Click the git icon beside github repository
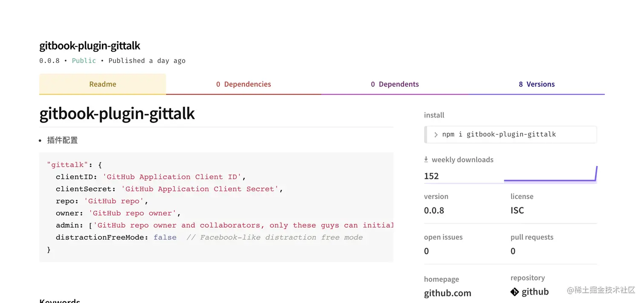Image resolution: width=644 pixels, height=303 pixels. (515, 292)
